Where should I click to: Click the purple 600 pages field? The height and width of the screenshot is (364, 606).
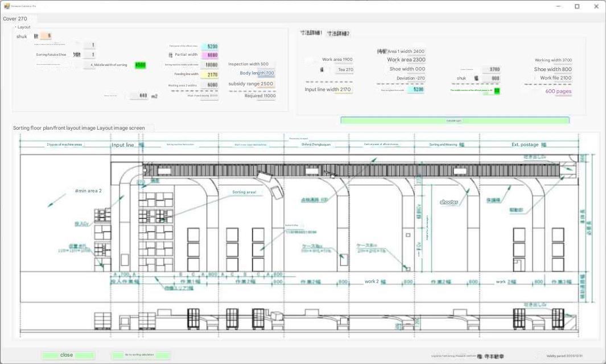point(558,92)
